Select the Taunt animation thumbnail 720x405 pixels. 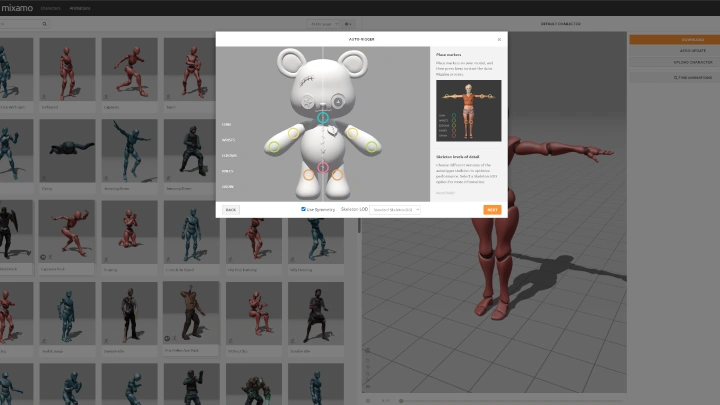click(x=190, y=69)
